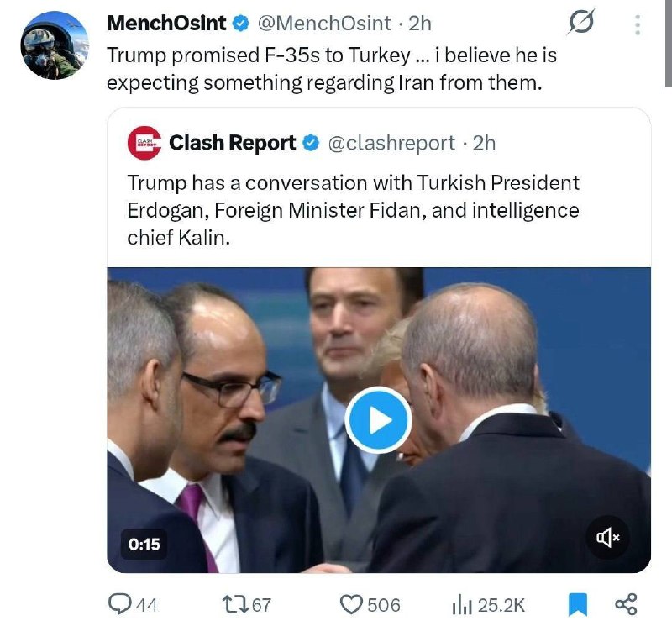
Task: Open the share icon for this post
Action: coord(626,604)
